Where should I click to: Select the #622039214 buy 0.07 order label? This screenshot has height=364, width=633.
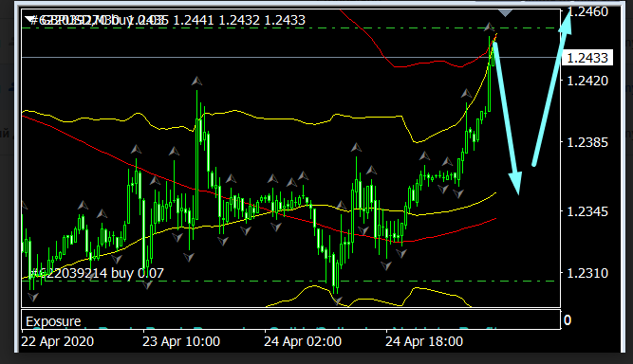click(x=97, y=273)
